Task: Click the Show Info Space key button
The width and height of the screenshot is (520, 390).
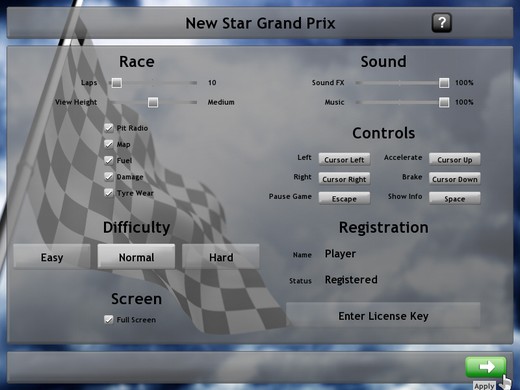Action: pyautogui.click(x=455, y=199)
